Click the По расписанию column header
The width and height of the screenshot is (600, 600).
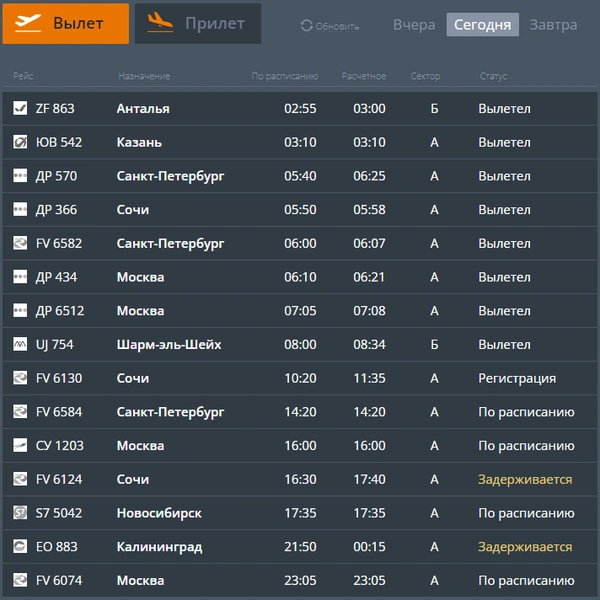click(x=285, y=76)
